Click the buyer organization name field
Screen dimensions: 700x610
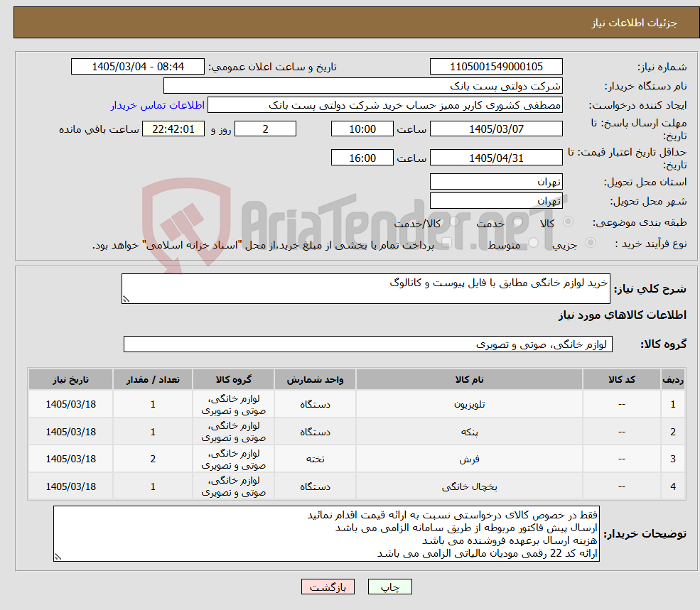363,86
